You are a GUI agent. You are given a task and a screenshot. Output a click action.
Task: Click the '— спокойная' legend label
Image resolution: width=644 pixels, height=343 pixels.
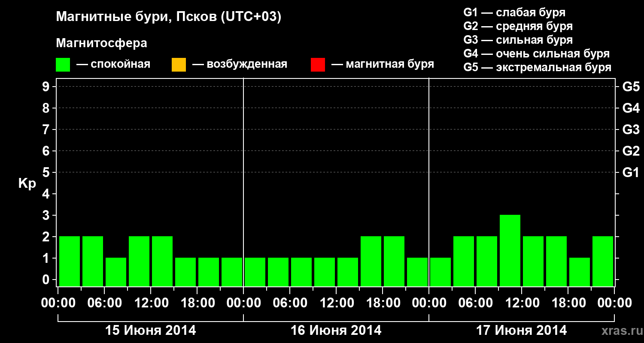[113, 64]
